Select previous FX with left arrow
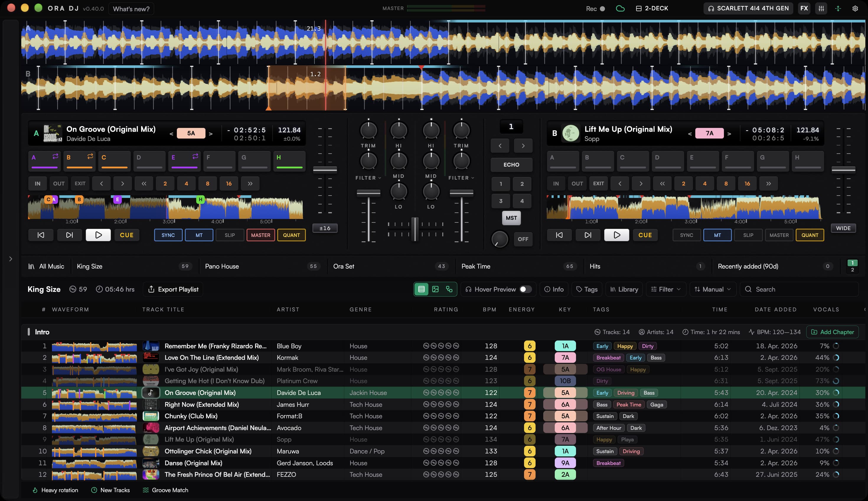Image resolution: width=868 pixels, height=501 pixels. click(x=500, y=146)
